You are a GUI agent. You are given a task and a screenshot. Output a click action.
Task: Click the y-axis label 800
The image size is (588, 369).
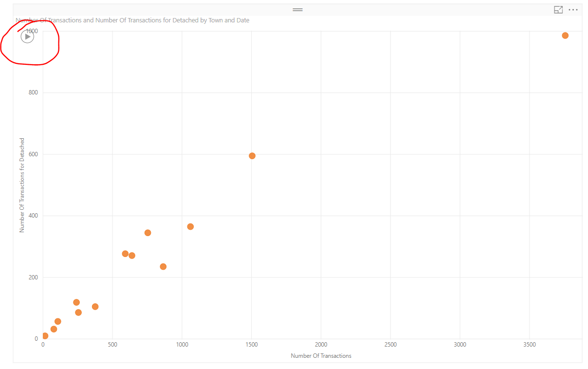[33, 92]
